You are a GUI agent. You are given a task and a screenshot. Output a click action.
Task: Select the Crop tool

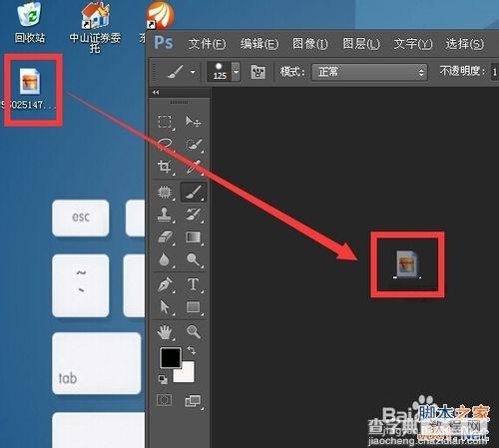click(x=165, y=167)
